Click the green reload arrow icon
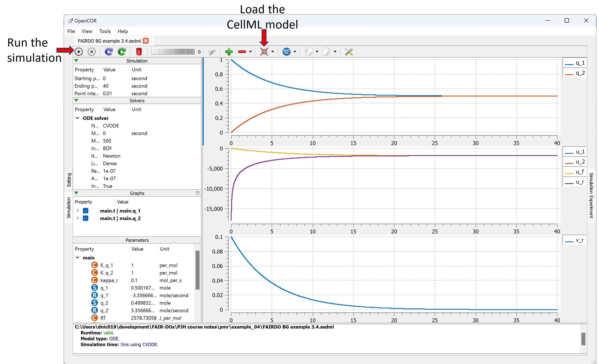Screen dimensions: 599x364 pyautogui.click(x=122, y=51)
